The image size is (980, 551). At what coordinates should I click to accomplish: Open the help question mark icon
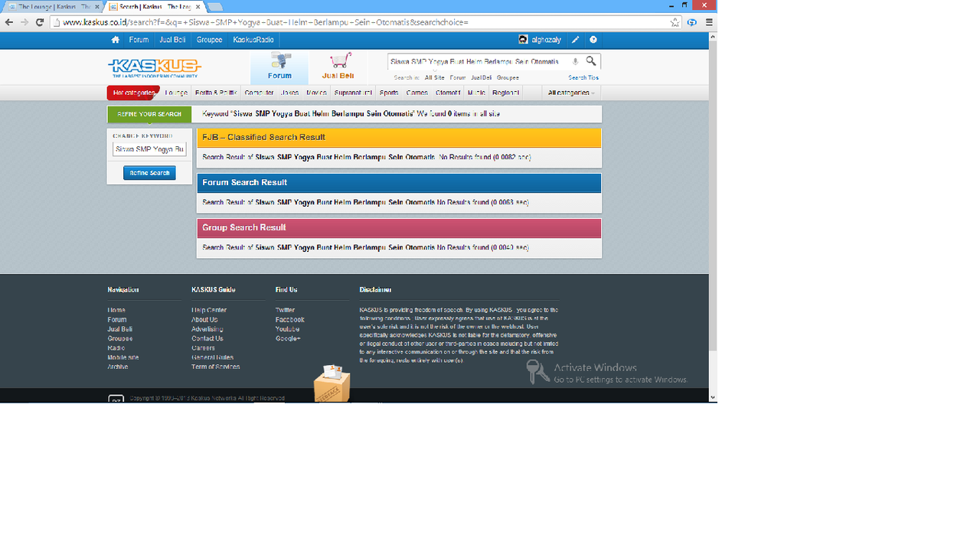[593, 40]
